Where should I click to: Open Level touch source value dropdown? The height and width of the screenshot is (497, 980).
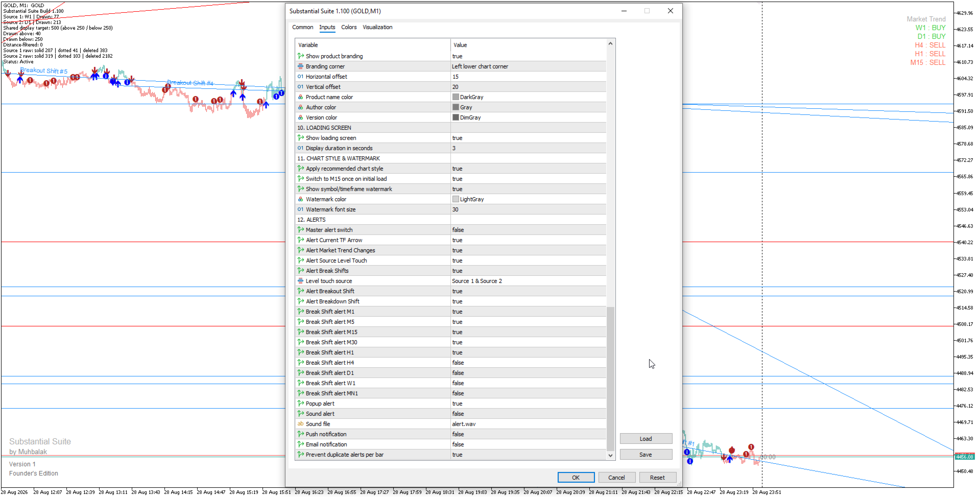tap(528, 281)
